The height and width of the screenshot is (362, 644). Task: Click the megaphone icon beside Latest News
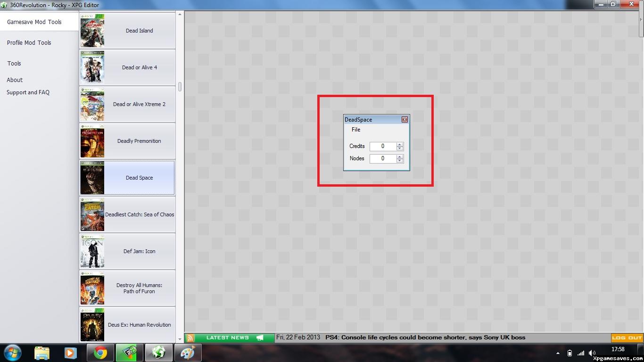click(260, 337)
